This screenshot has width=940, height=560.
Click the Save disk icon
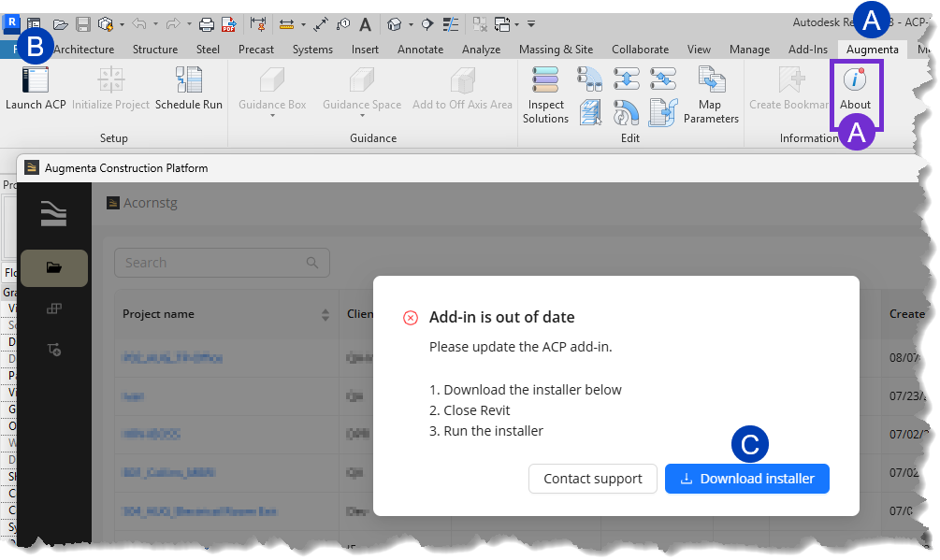click(83, 24)
